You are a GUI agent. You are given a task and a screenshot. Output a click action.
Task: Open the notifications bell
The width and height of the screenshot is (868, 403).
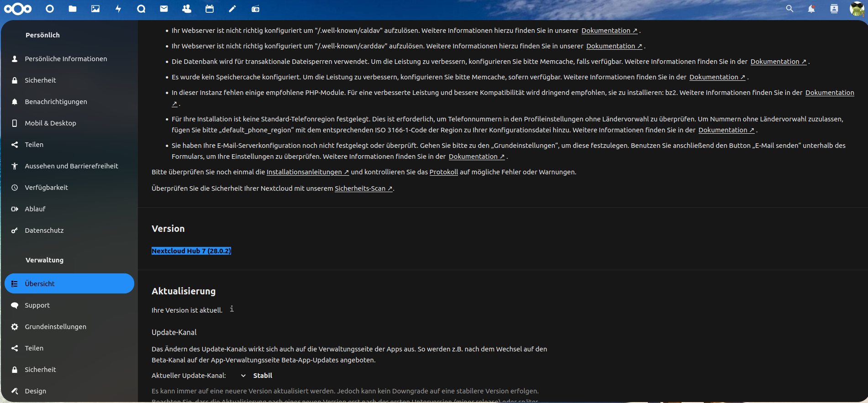pos(811,9)
